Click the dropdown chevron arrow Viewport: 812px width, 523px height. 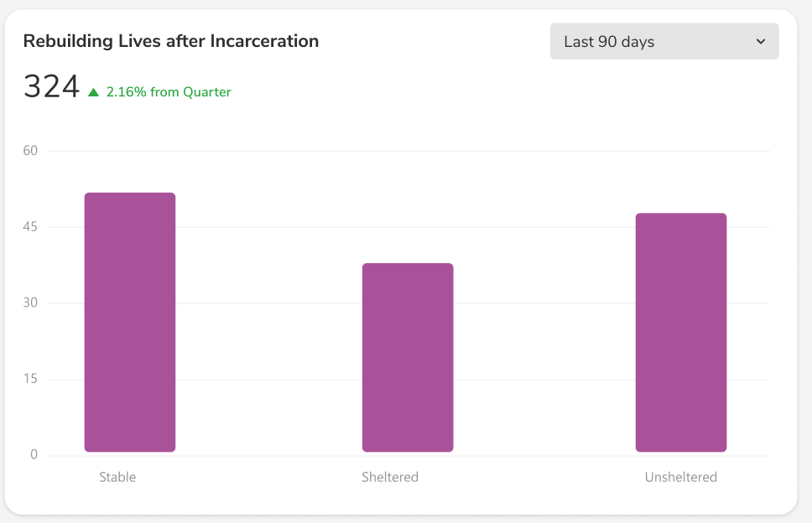point(761,40)
